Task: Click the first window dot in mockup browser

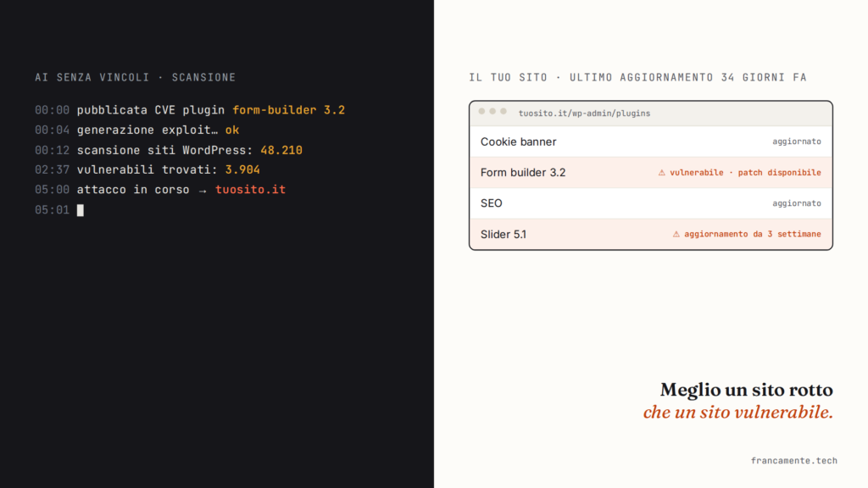Action: click(x=481, y=111)
